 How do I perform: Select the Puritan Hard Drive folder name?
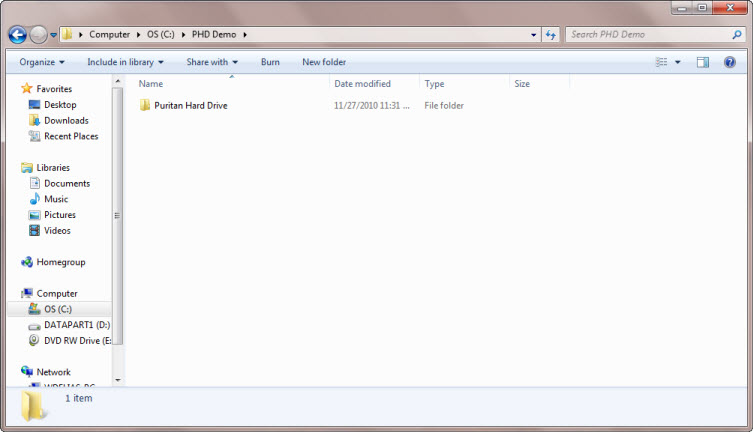pyautogui.click(x=191, y=106)
